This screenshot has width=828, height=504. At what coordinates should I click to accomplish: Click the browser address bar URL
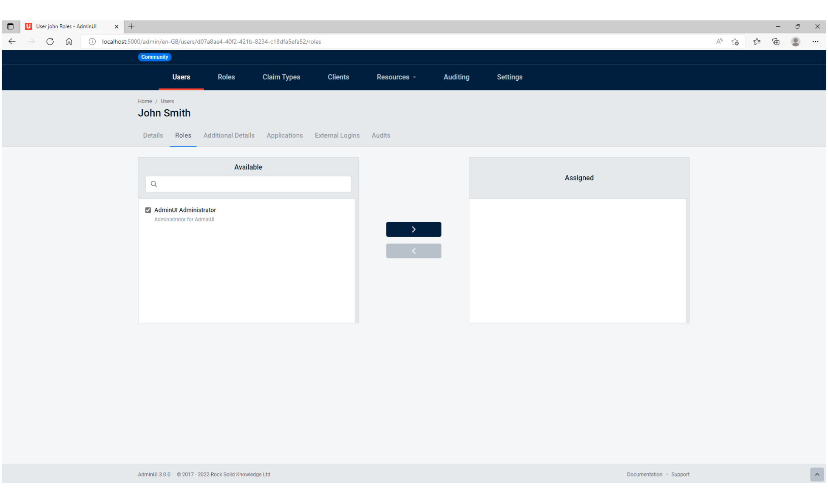[x=211, y=42]
